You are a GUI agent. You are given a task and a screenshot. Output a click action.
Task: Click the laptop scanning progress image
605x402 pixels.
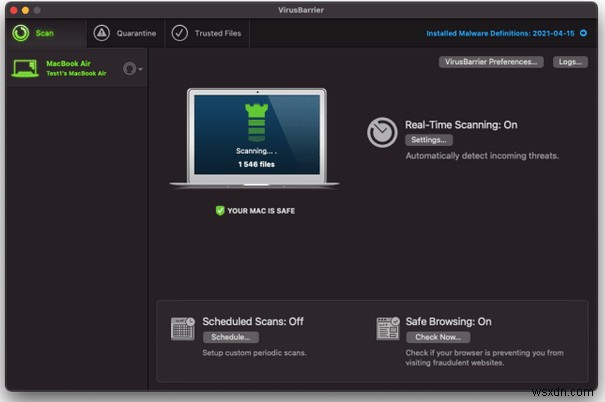click(x=255, y=137)
